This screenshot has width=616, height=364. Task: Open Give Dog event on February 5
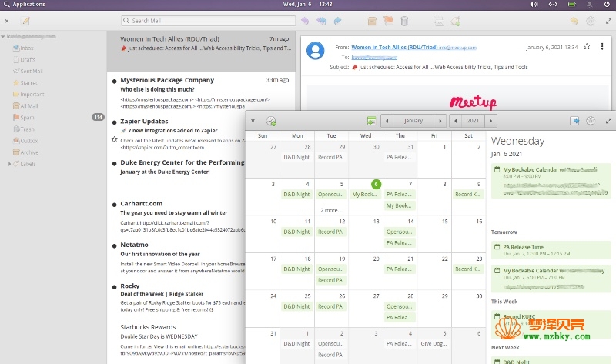pos(434,343)
